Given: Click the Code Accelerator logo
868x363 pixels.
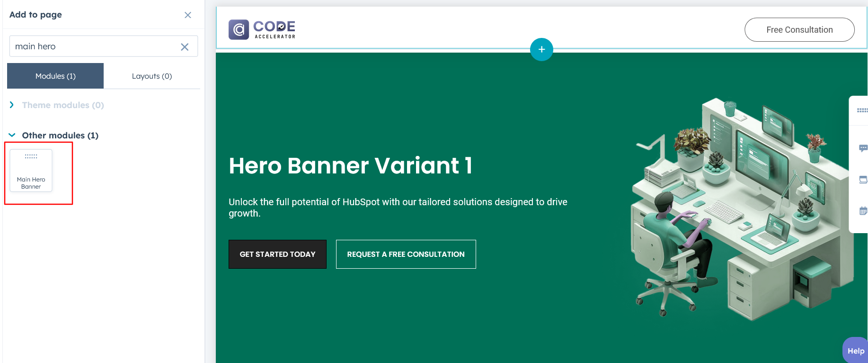Looking at the screenshot, I should 262,29.
